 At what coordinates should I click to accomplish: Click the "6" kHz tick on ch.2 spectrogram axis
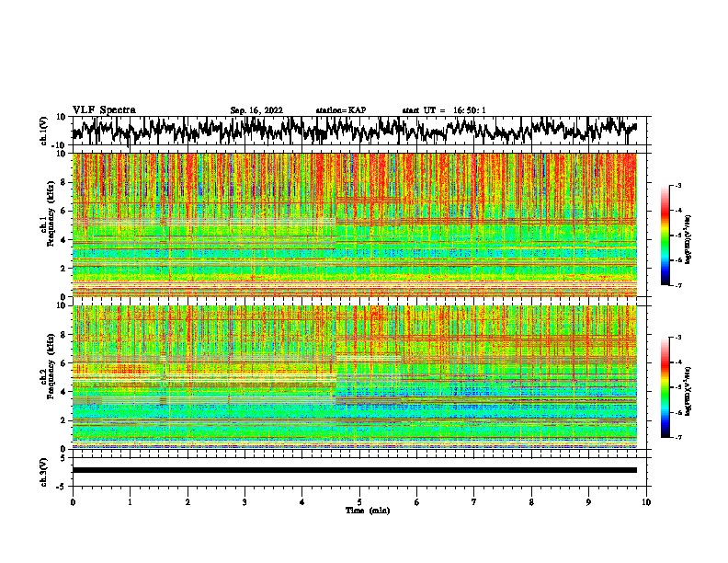(65, 362)
